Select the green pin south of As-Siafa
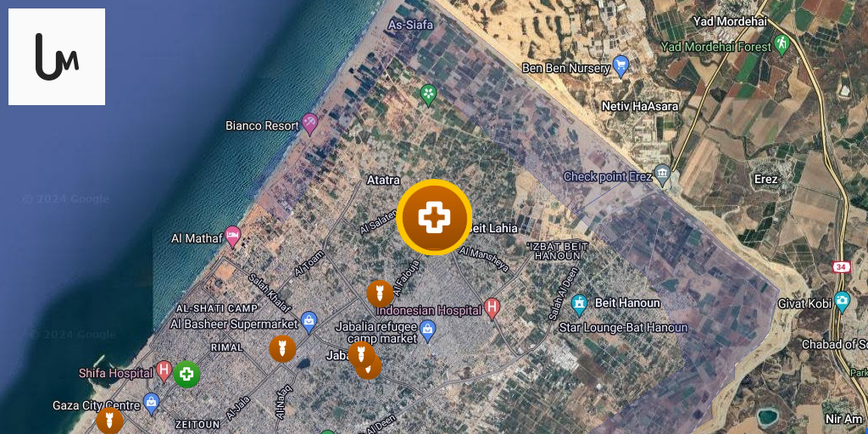 428,95
